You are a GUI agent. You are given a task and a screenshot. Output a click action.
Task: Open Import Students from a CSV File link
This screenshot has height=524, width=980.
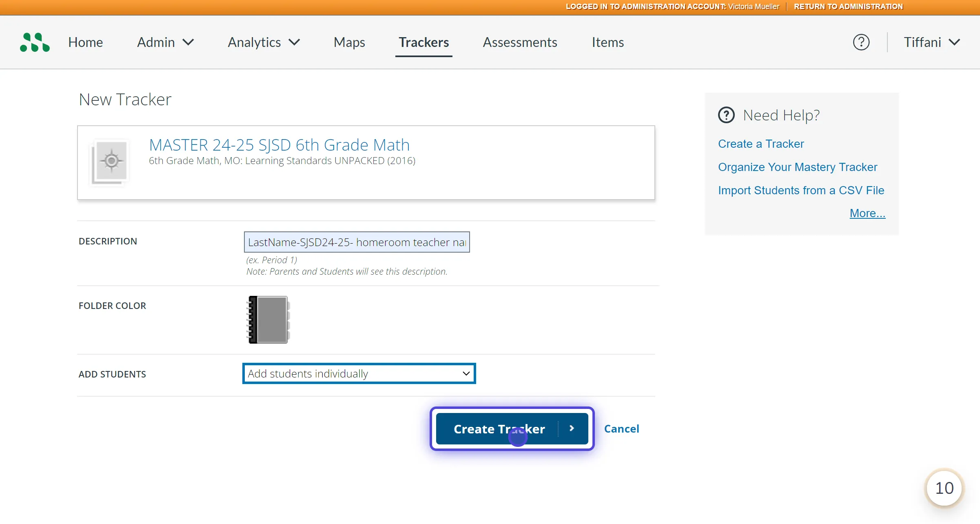[801, 190]
